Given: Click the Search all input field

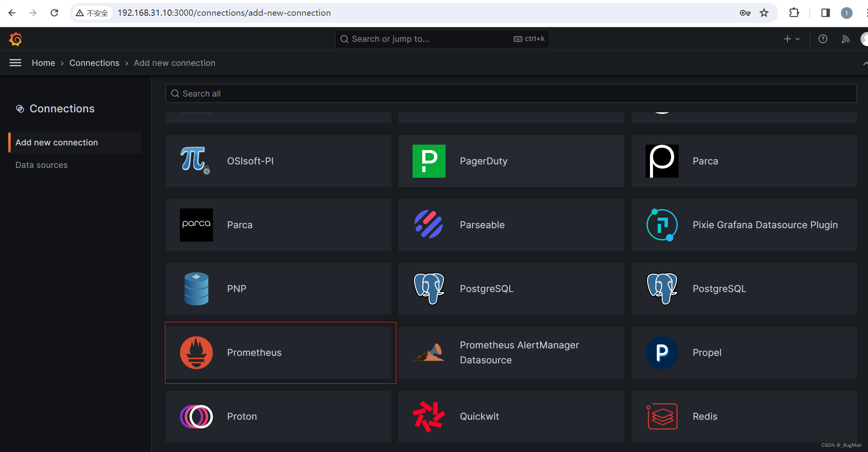Looking at the screenshot, I should click(511, 93).
